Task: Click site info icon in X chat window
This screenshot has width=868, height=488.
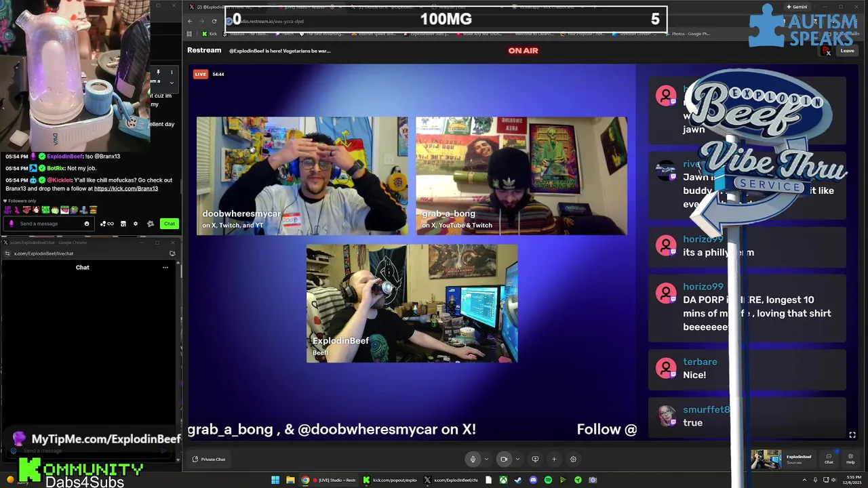Action: (7, 253)
